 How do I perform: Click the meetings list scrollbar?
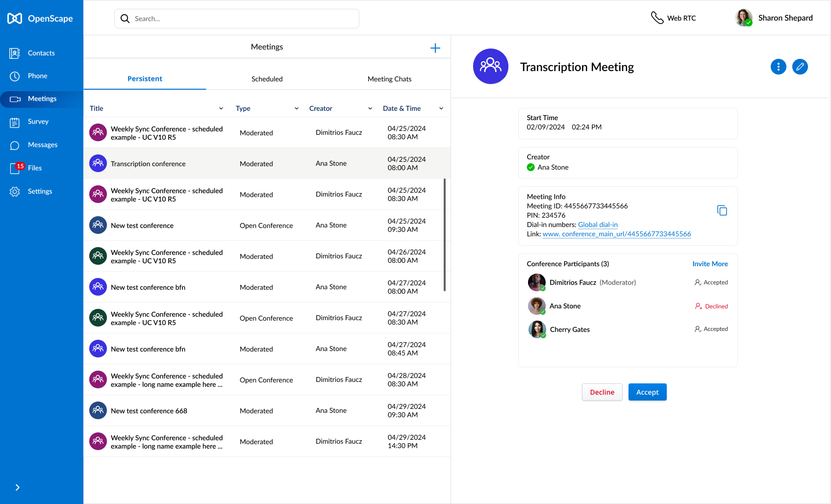pyautogui.click(x=445, y=234)
